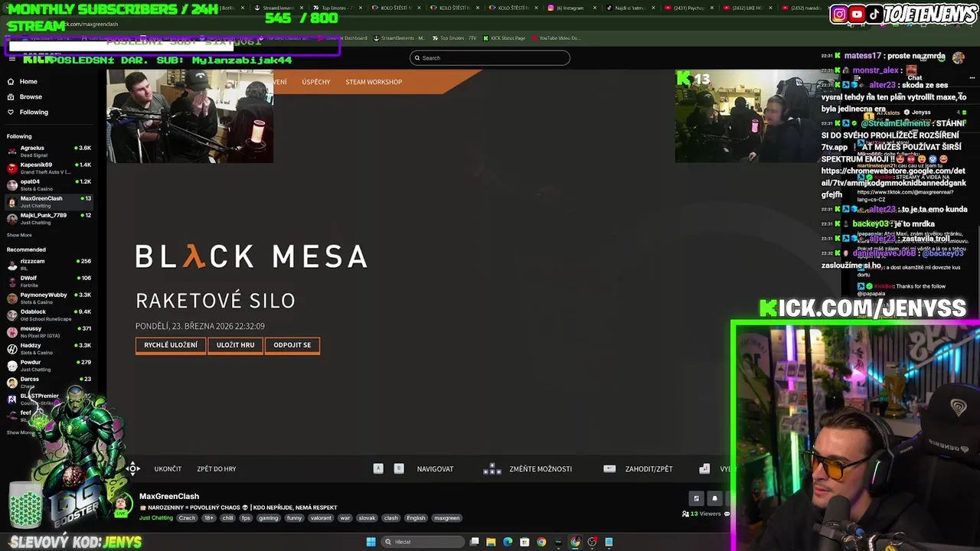Open Kapesnik69 channel in Following list
This screenshot has width=980, height=551.
tap(49, 168)
